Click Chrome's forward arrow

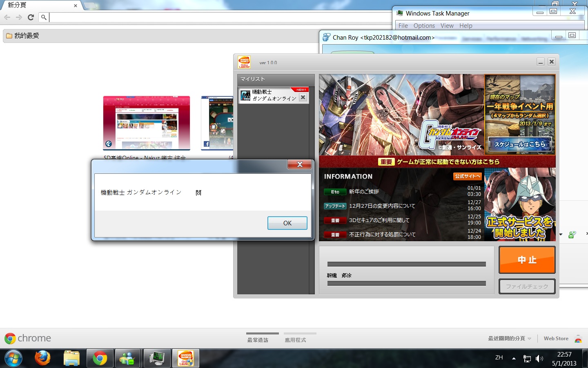coord(19,17)
